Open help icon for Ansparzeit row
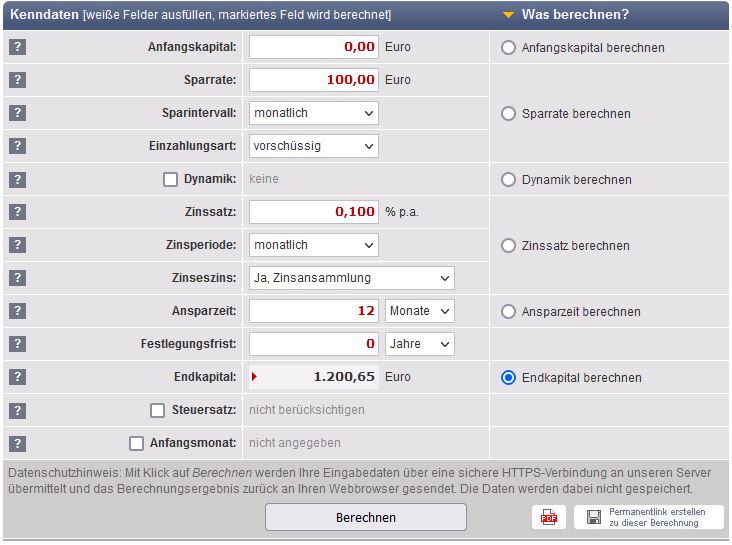The image size is (732, 545). tap(17, 311)
